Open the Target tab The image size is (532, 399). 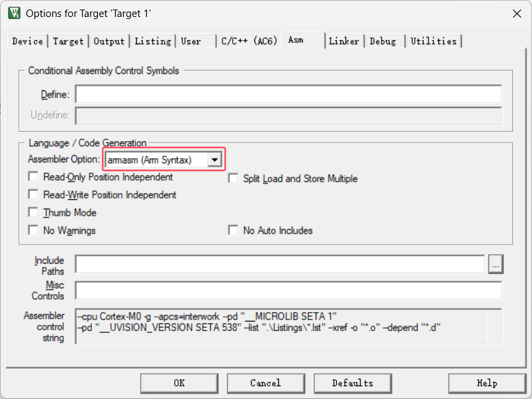click(x=69, y=41)
